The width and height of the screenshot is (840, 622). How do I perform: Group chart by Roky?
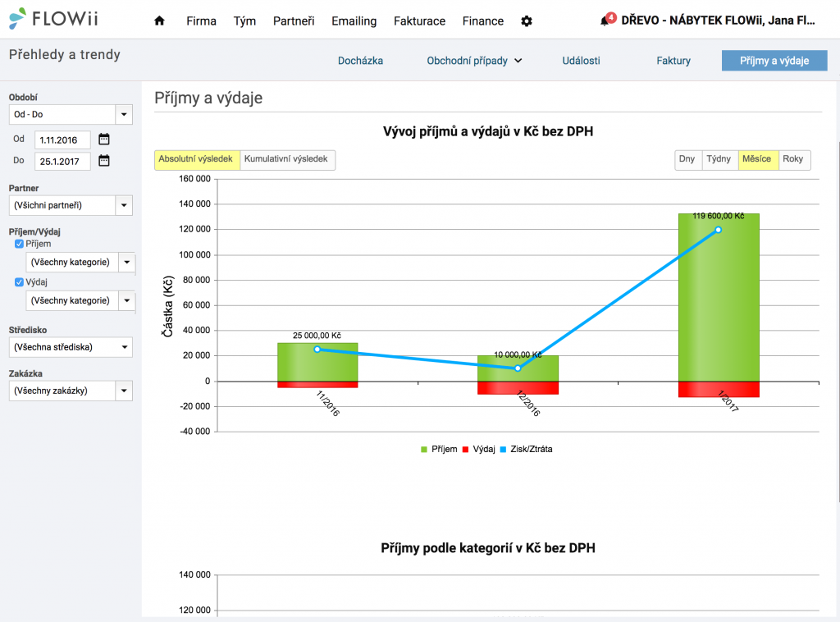tap(793, 160)
